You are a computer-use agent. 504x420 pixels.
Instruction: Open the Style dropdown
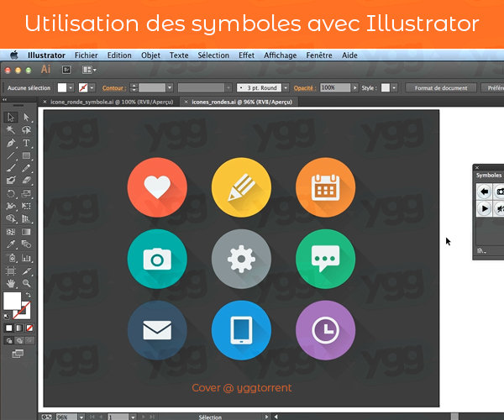395,87
